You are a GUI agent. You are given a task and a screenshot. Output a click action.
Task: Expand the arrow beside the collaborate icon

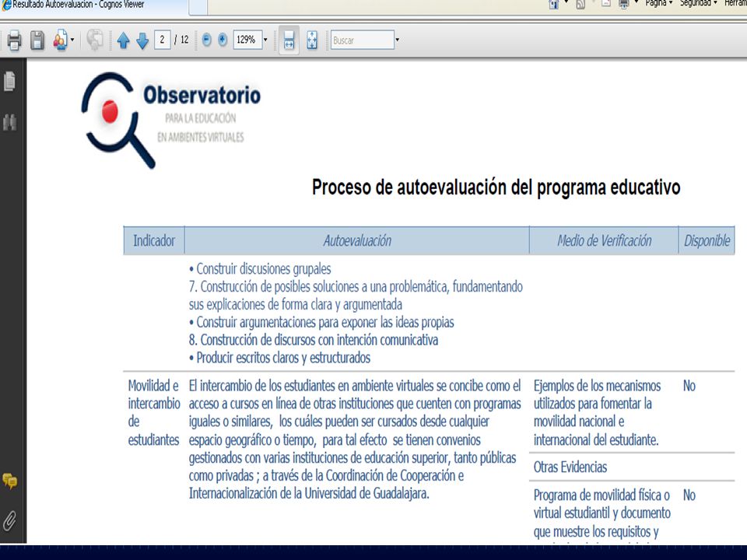point(72,40)
